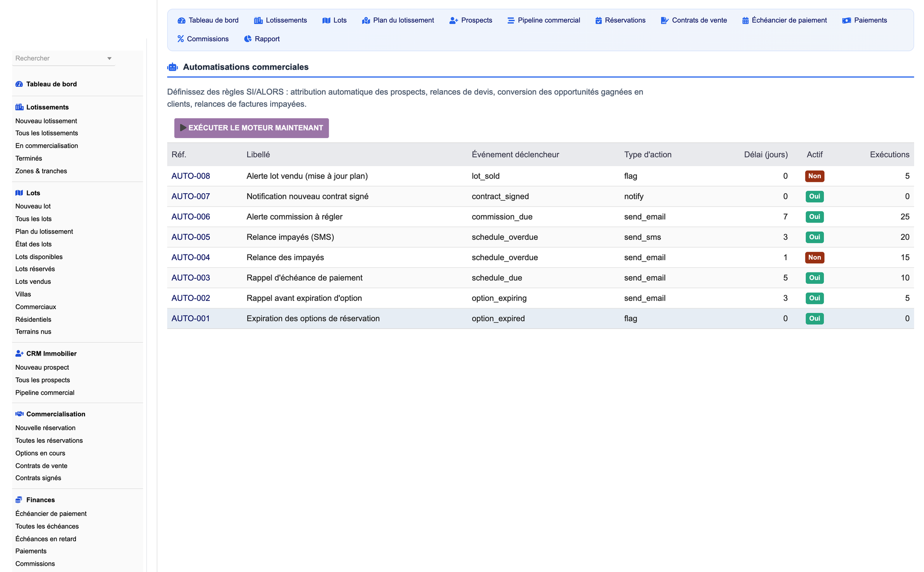Open Options en cours sidebar link
Image resolution: width=924 pixels, height=572 pixels.
40,453
